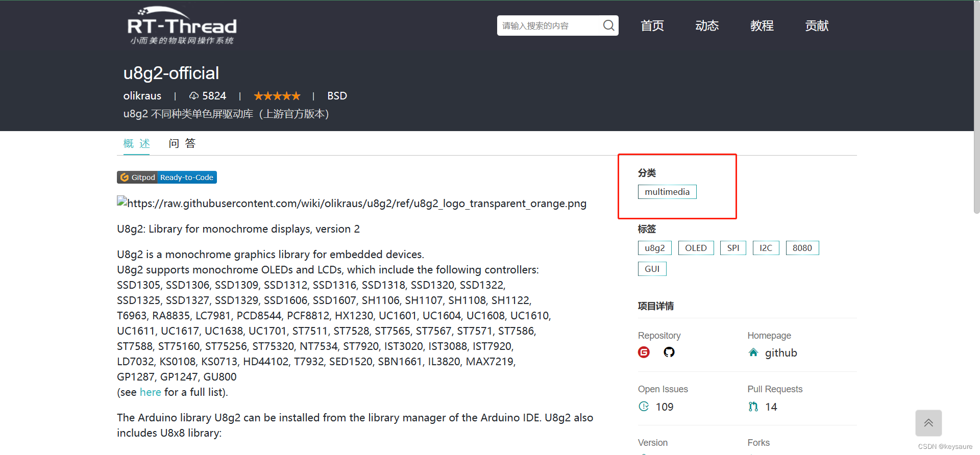Open the github homepage link

781,352
